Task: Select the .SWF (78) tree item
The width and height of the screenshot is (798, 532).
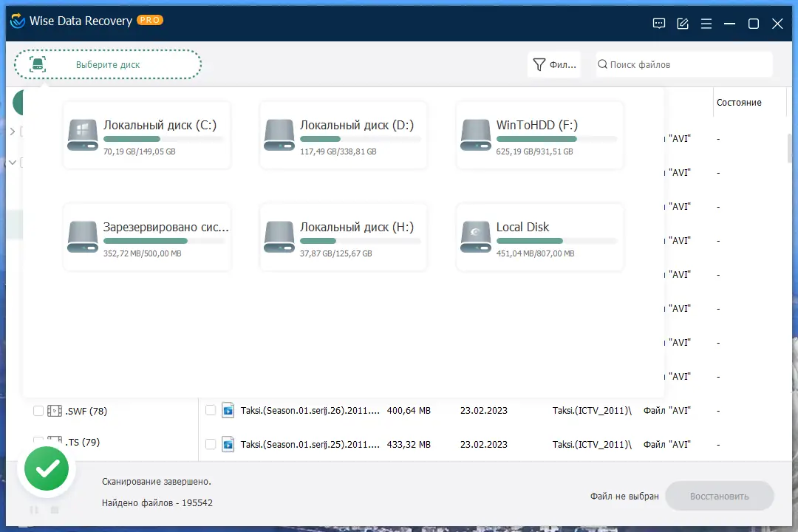Action: (86, 412)
